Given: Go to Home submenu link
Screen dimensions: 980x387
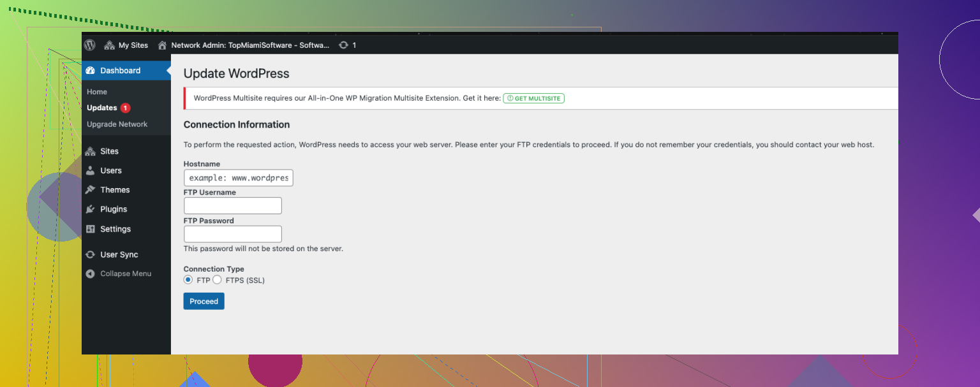Looking at the screenshot, I should pos(97,92).
